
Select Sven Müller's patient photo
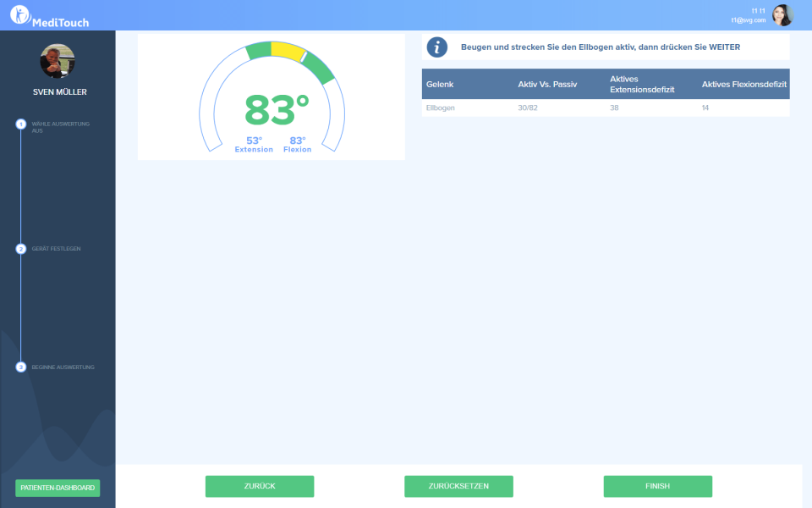(58, 61)
